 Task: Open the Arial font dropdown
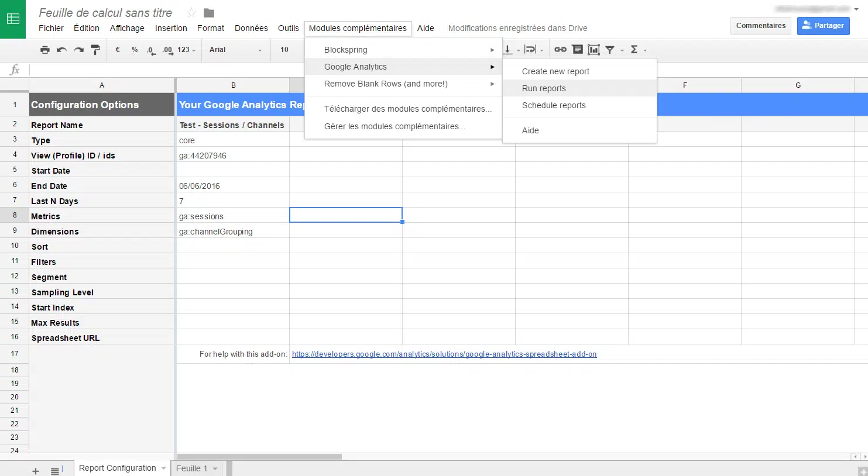pos(235,50)
